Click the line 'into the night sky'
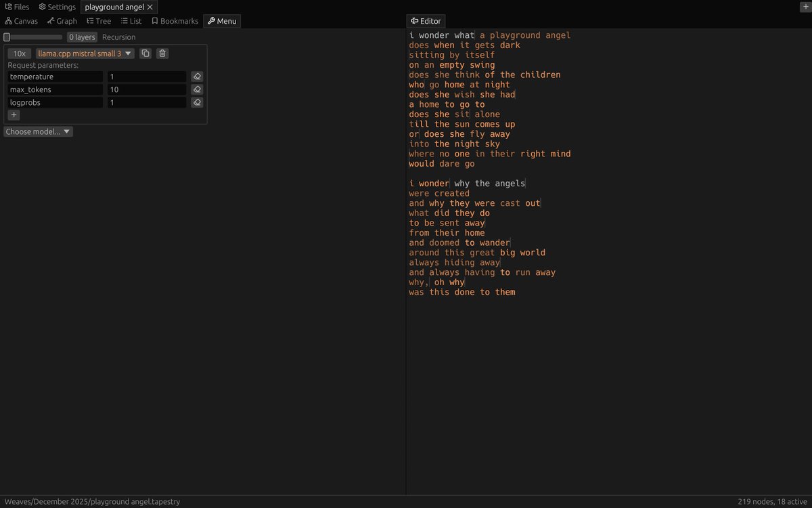Viewport: 812px width, 508px height. 455,144
